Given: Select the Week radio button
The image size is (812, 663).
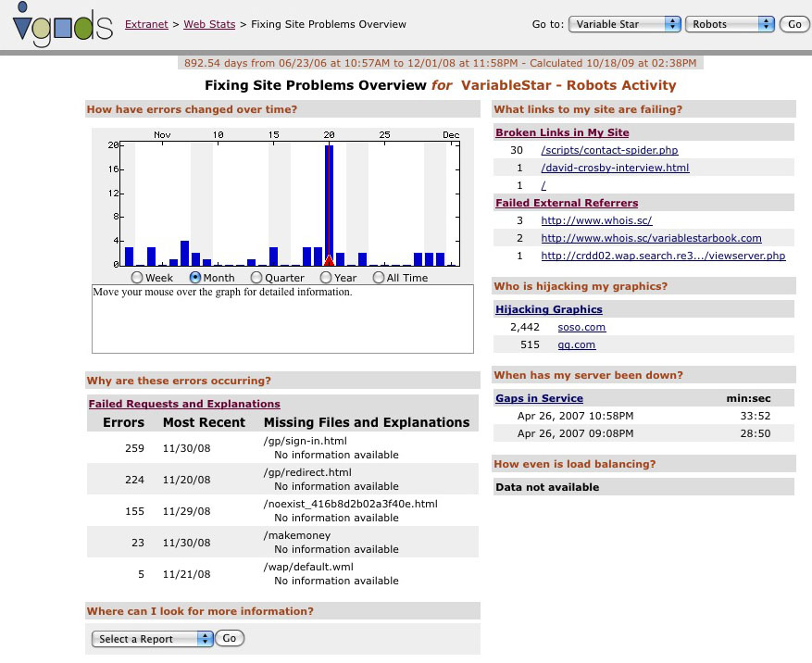Looking at the screenshot, I should pyautogui.click(x=137, y=278).
